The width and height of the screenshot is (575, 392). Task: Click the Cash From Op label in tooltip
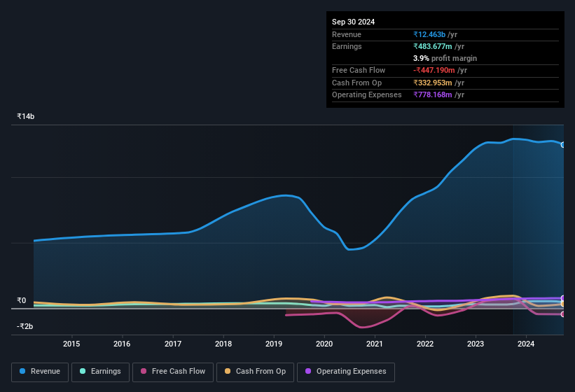[356, 83]
